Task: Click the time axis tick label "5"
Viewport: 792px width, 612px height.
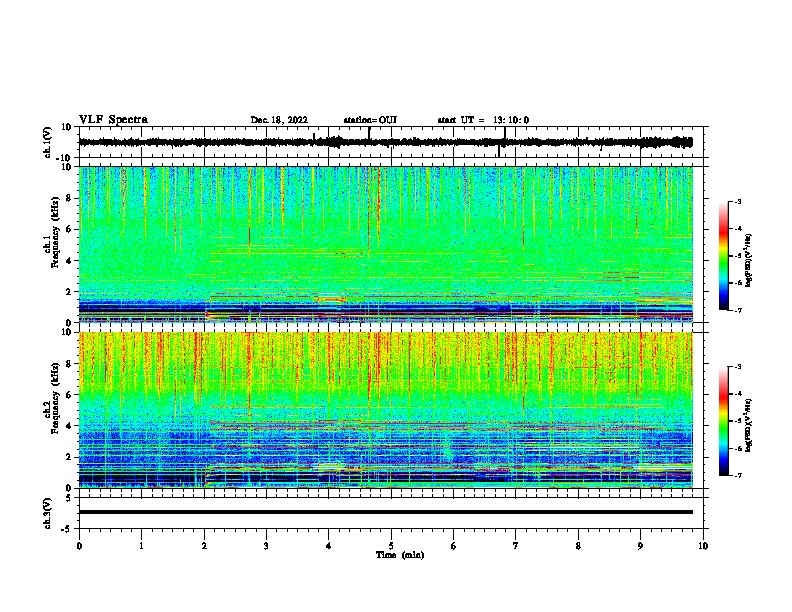Action: [391, 546]
